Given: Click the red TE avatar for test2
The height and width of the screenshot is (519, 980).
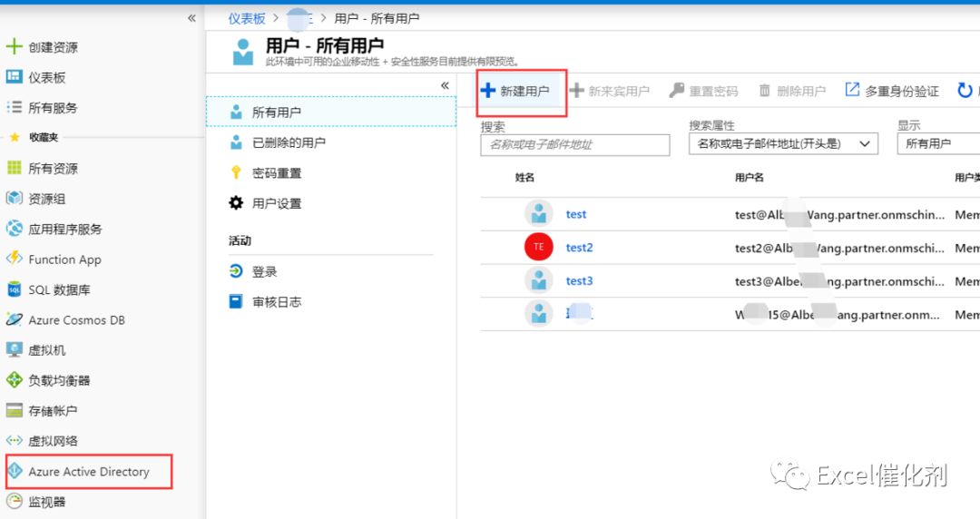Looking at the screenshot, I should point(538,247).
